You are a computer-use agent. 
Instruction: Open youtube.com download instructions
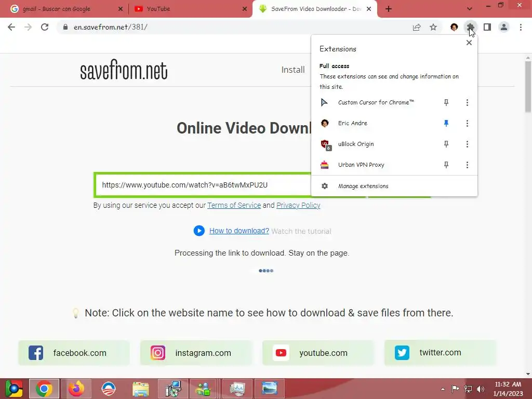[x=318, y=353]
